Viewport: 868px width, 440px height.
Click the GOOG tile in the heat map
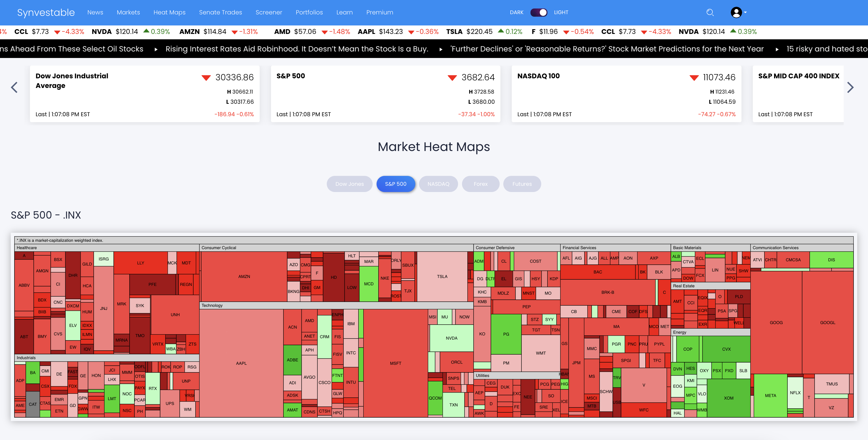click(776, 322)
